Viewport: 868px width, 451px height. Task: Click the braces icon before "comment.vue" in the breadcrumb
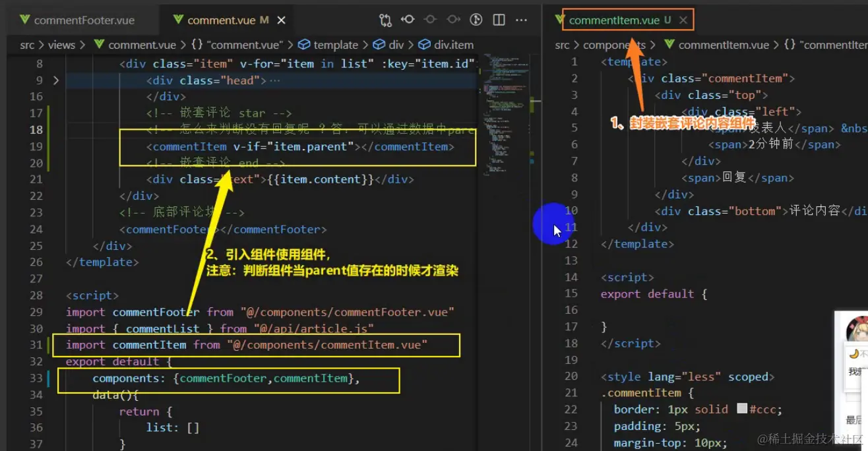197,45
